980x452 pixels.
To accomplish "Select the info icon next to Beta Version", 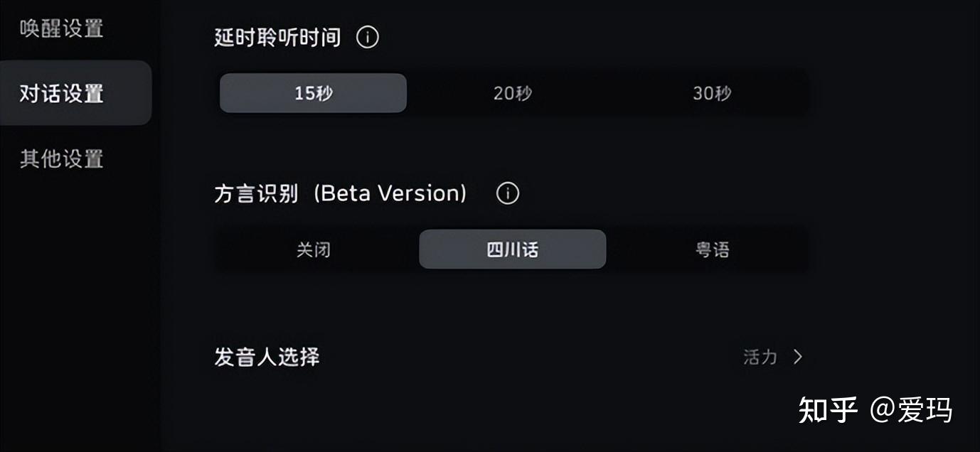I will point(506,193).
